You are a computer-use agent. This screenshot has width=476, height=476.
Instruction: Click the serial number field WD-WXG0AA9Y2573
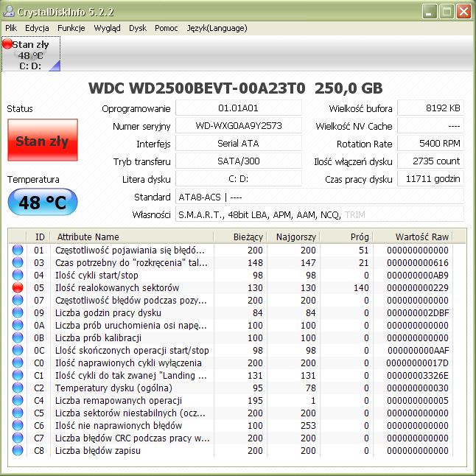(x=239, y=126)
